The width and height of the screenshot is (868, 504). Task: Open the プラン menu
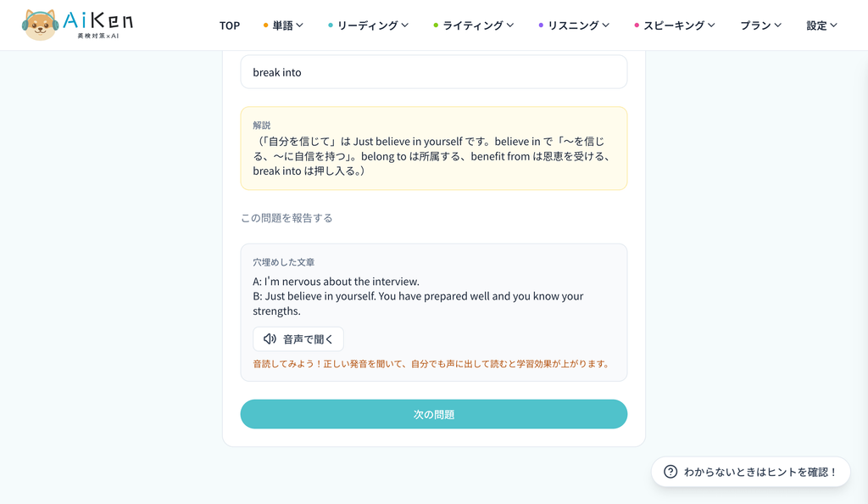(x=760, y=25)
